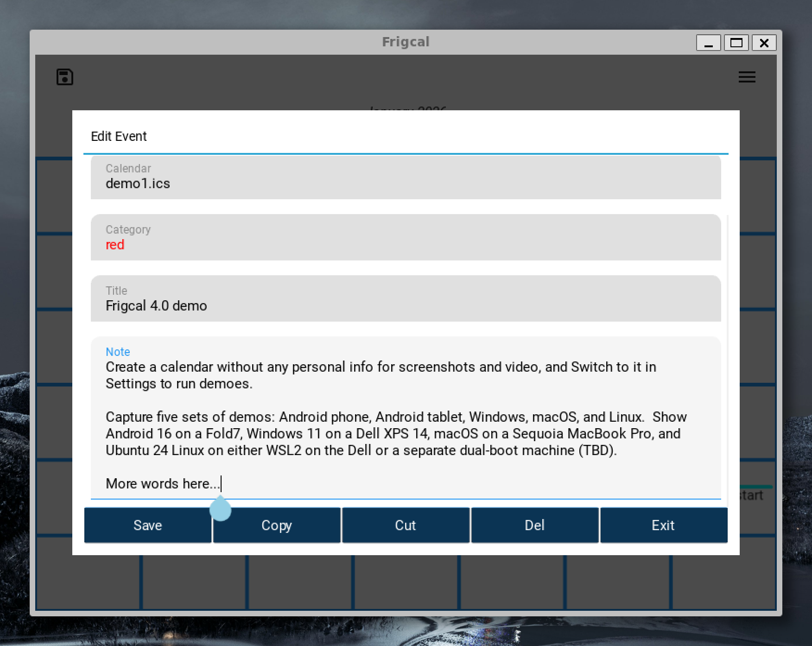Open the Category field showing red

(x=406, y=237)
